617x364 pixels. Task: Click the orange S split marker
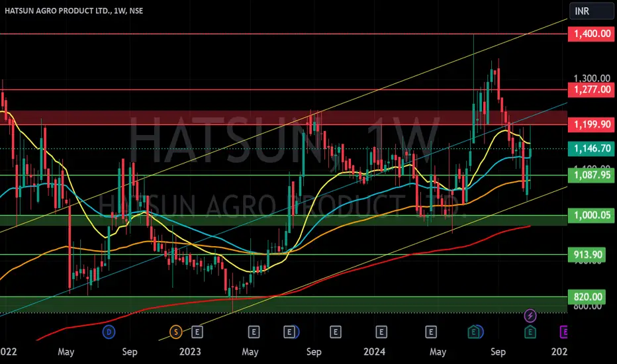coord(176,332)
